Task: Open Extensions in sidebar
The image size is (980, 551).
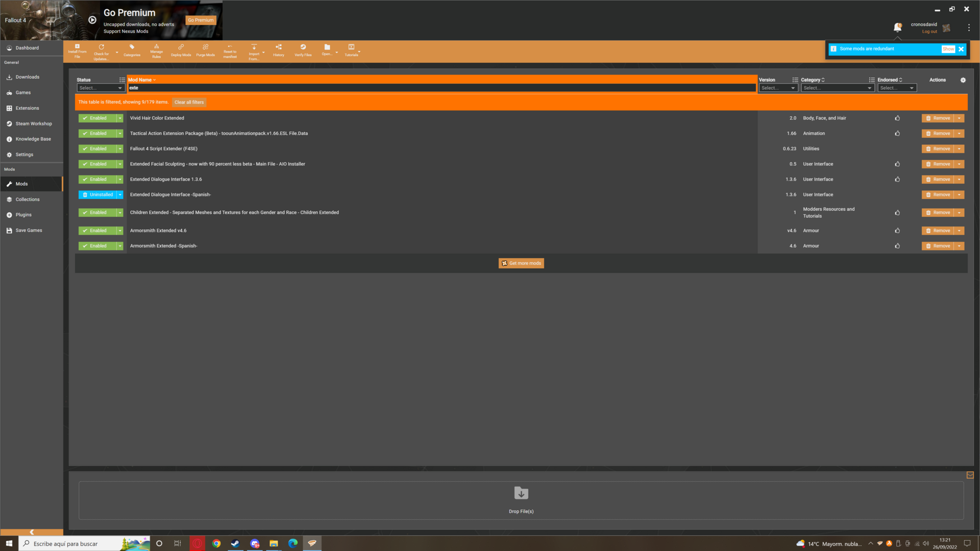Action: (32, 108)
